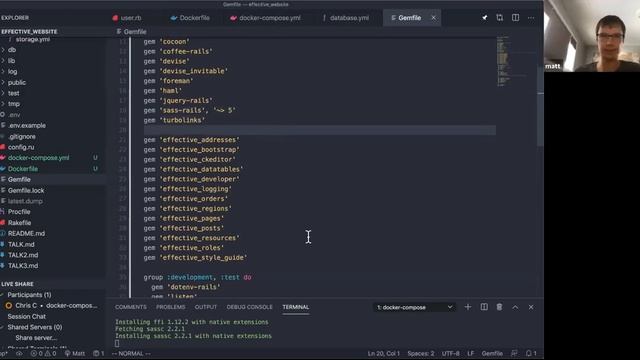Change file encoding via UTF-8
The image size is (640, 360).
pyautogui.click(x=451, y=353)
